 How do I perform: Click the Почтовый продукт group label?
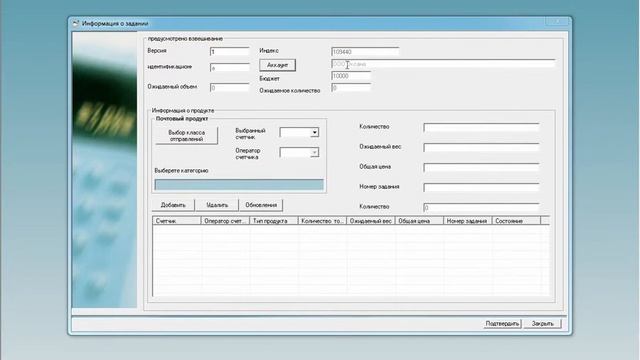pos(182,119)
